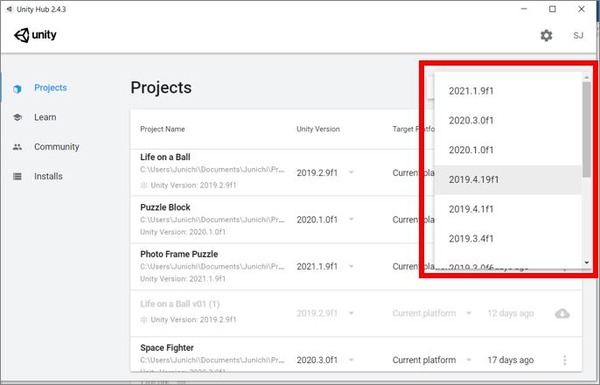The width and height of the screenshot is (600, 385).
Task: Click the Projects page heading
Action: coord(161,88)
